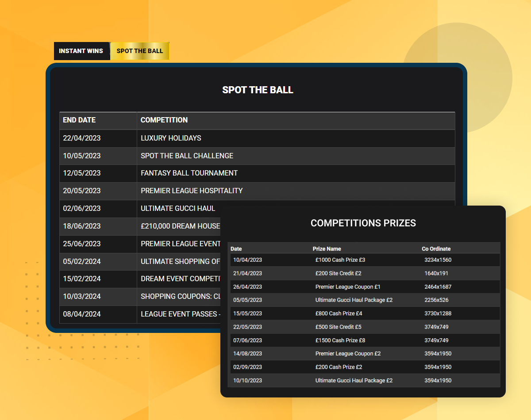This screenshot has width=531, height=420.
Task: Click the Prize Name column header
Action: pyautogui.click(x=327, y=249)
